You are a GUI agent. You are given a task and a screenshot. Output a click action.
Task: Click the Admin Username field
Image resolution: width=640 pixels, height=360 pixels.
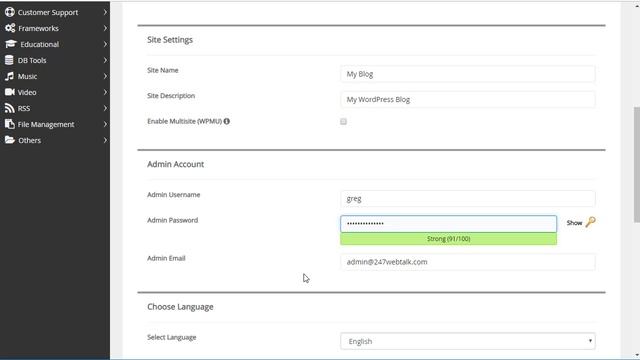[468, 198]
